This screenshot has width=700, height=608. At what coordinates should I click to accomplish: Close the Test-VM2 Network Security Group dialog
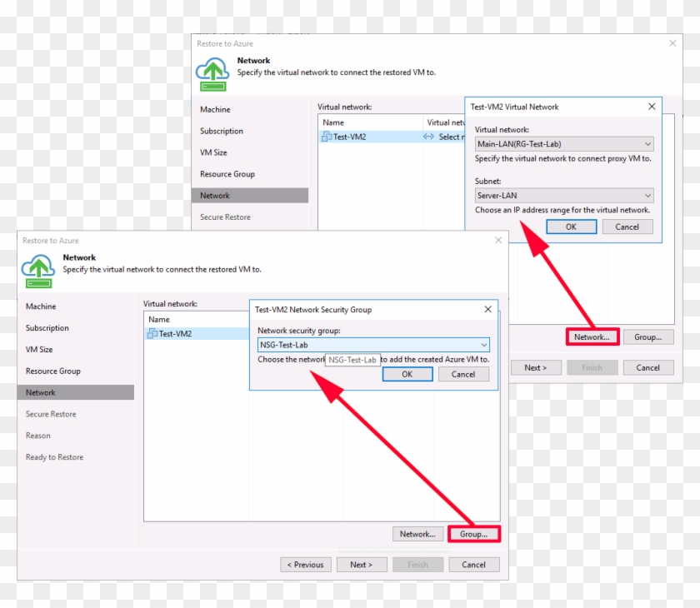click(488, 310)
